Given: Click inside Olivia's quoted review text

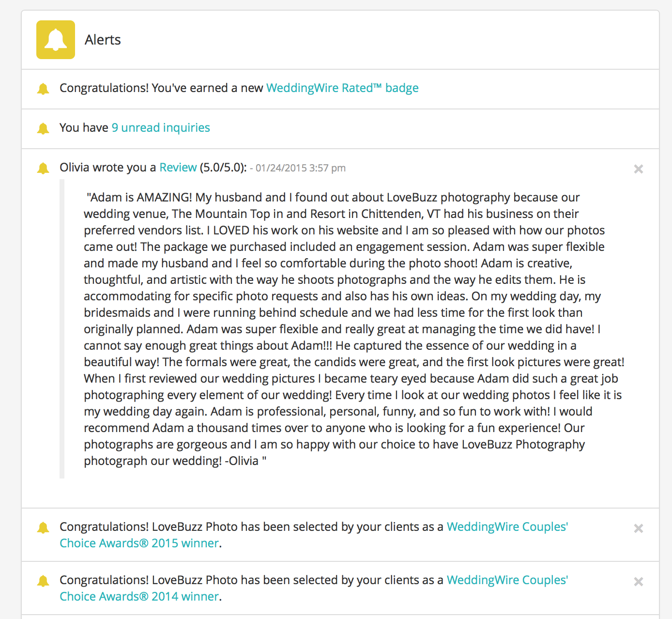Looking at the screenshot, I should [x=354, y=329].
